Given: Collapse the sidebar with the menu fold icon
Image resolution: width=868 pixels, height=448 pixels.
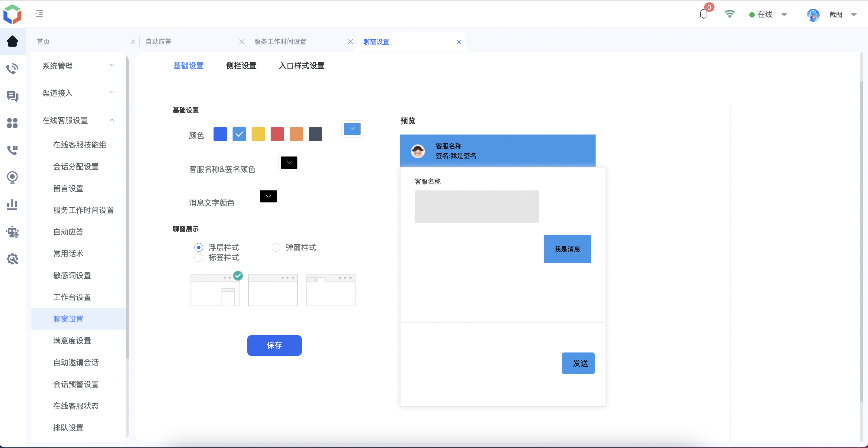Looking at the screenshot, I should 39,14.
